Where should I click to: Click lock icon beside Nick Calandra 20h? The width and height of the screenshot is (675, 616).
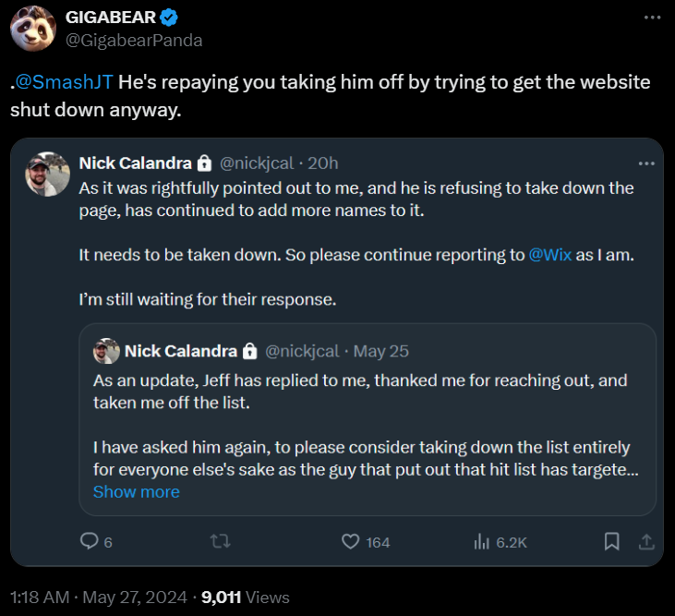coord(206,163)
